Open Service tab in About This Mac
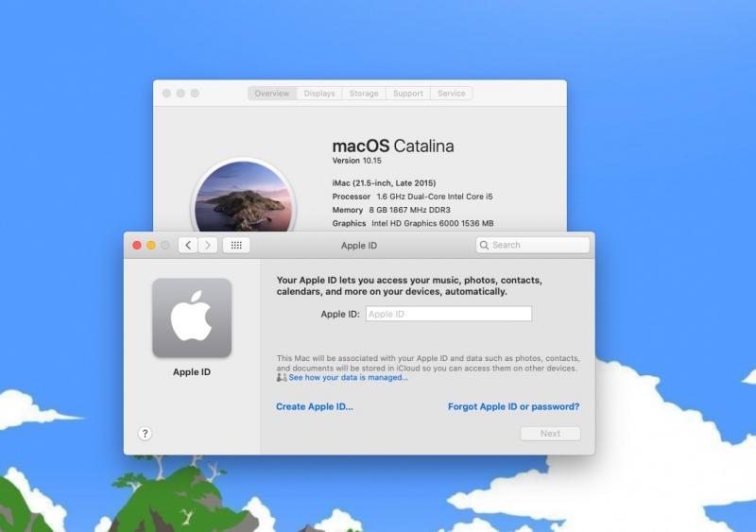Screen dimensions: 756x532 tap(452, 94)
